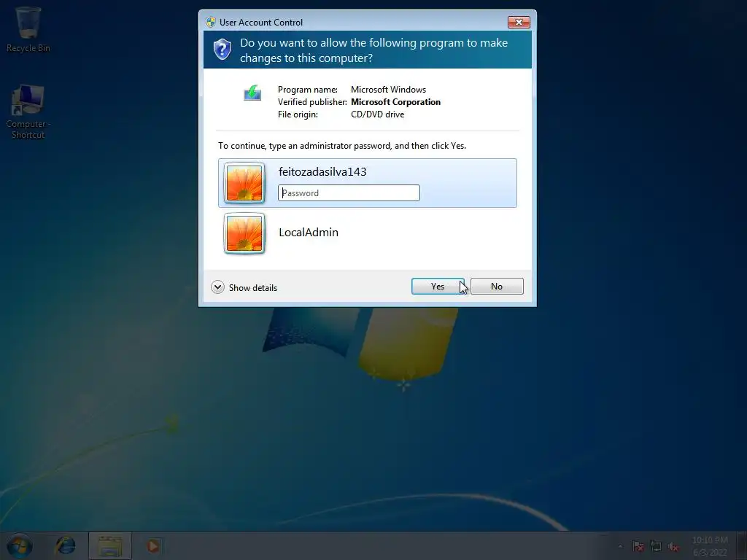This screenshot has width=747, height=560.
Task: Open the Recycle Bin desktop icon
Action: (28, 29)
